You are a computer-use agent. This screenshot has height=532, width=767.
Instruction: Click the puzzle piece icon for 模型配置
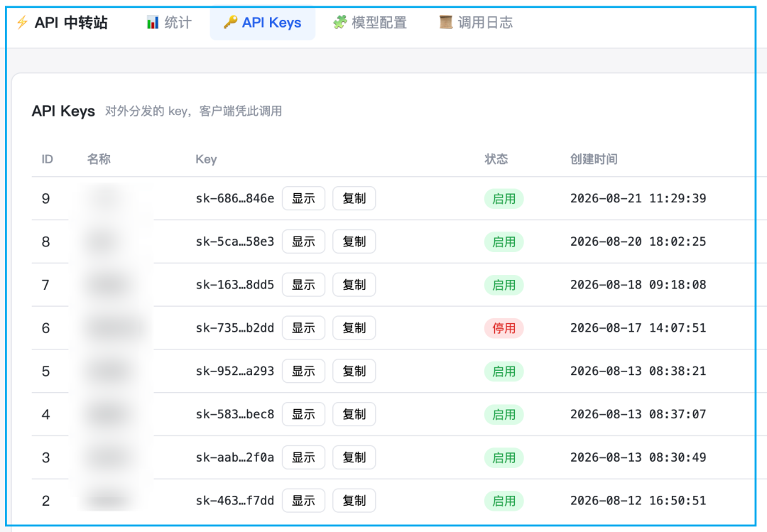(340, 23)
